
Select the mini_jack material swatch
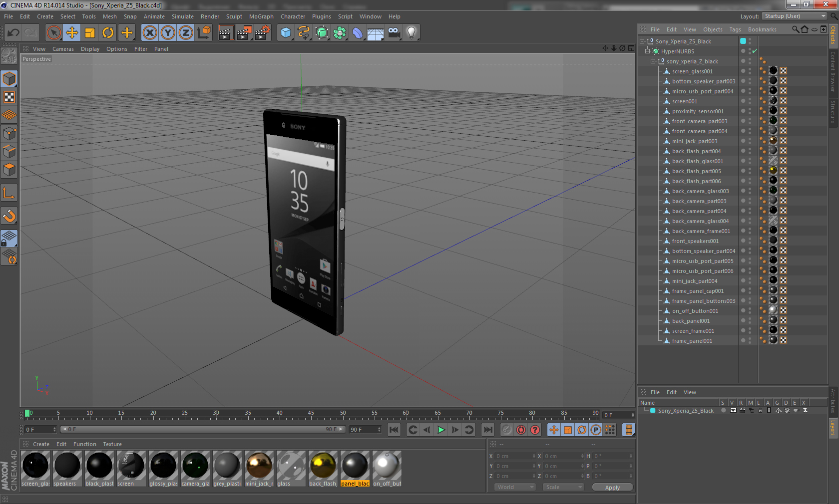[x=259, y=469]
